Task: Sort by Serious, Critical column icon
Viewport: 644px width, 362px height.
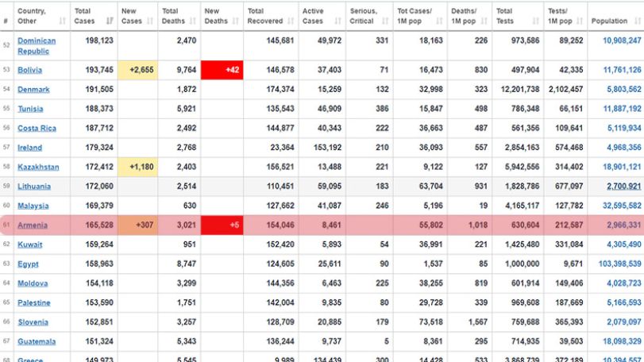Action: coord(385,21)
